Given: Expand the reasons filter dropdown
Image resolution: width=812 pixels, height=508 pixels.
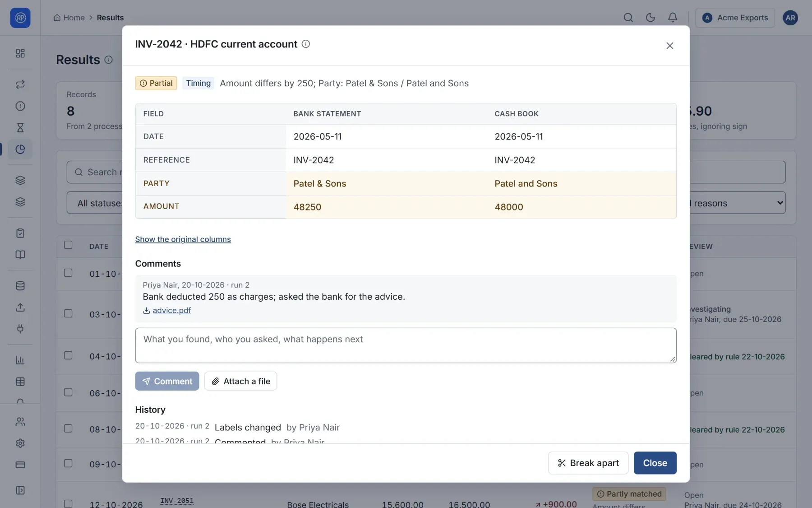Looking at the screenshot, I should tap(738, 203).
